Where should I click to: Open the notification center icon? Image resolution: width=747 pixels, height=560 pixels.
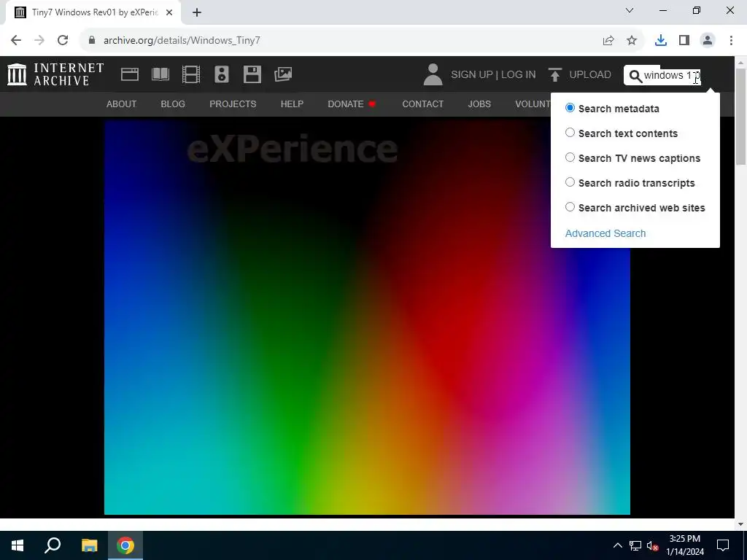click(723, 545)
